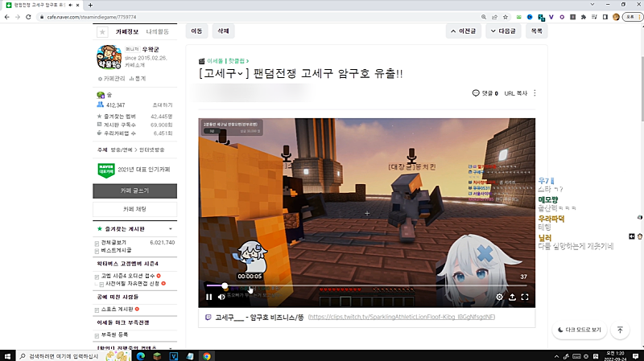The height and width of the screenshot is (361, 644).
Task: Open the board category head link above the title
Action: coord(228,61)
